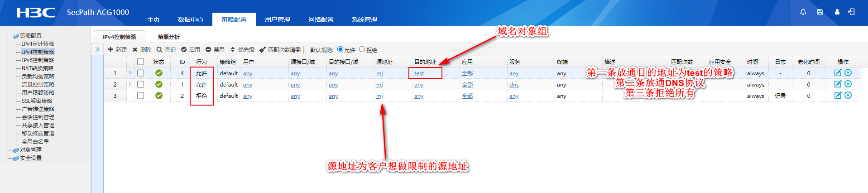The height and width of the screenshot is (193, 868).
Task: Expand the 对象管理 tree node
Action: (x=30, y=150)
